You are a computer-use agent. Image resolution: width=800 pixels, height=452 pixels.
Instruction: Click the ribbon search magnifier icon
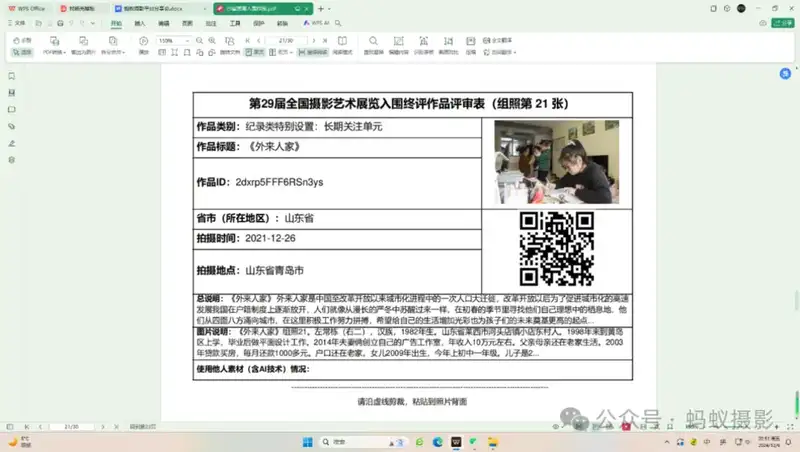click(x=338, y=23)
